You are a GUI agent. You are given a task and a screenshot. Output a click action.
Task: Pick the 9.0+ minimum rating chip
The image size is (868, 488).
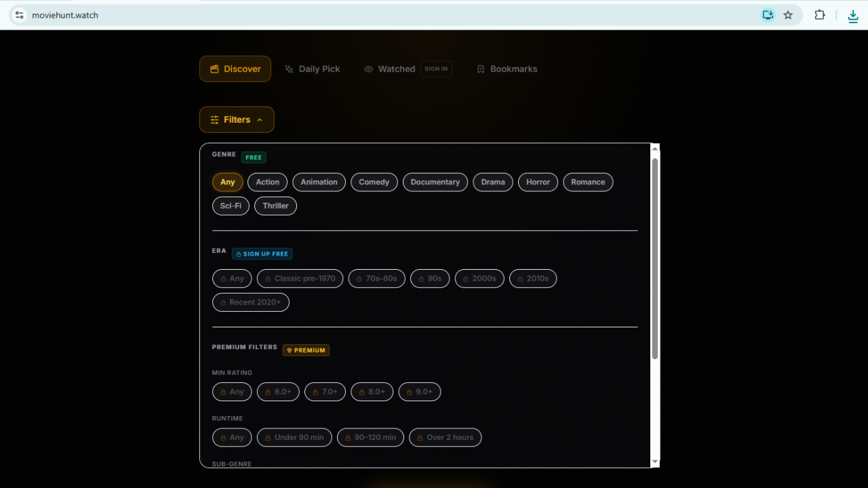pos(420,392)
